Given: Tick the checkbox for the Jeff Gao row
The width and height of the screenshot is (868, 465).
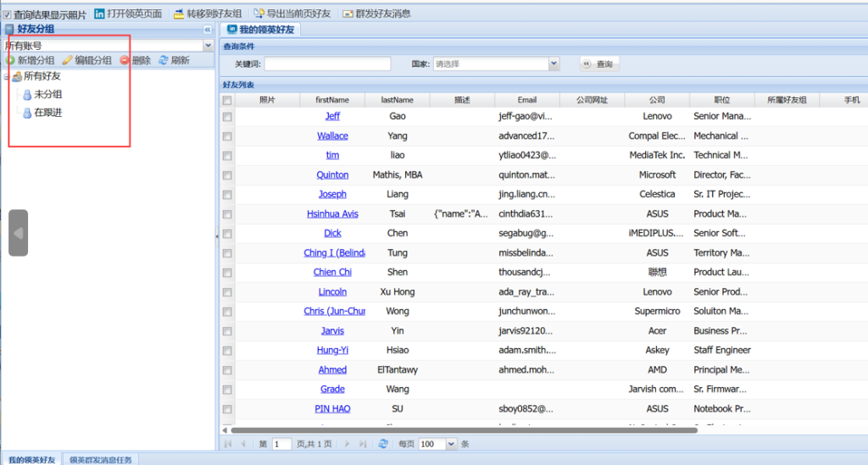Looking at the screenshot, I should click(226, 117).
